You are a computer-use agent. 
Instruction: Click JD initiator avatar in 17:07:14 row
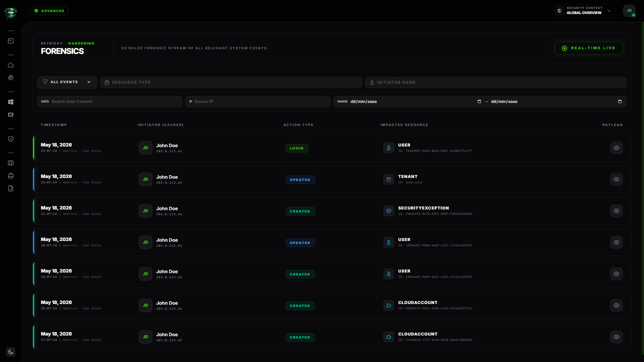(x=146, y=337)
